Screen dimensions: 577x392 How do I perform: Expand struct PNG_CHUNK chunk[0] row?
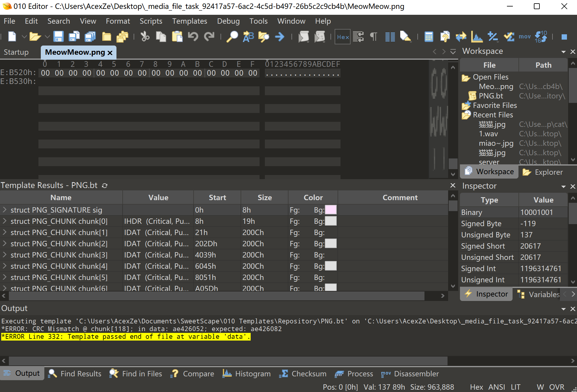click(4, 221)
